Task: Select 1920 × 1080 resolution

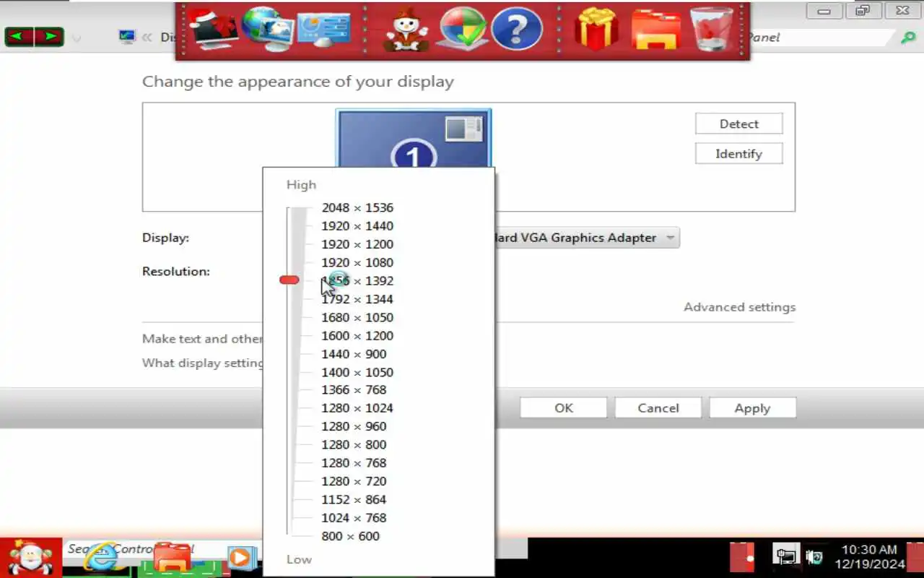Action: tap(357, 262)
